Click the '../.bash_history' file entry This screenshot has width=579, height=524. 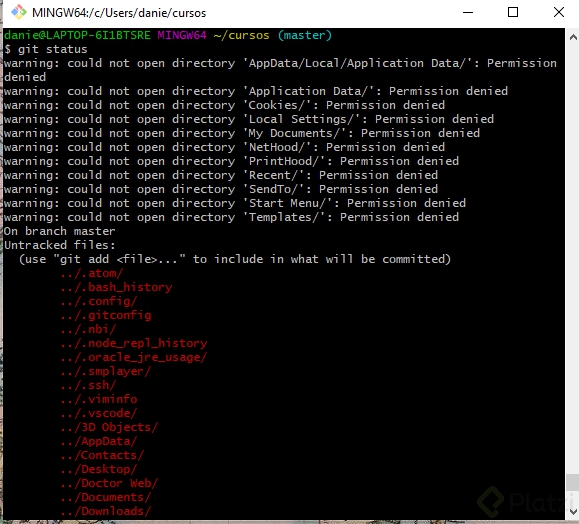116,287
